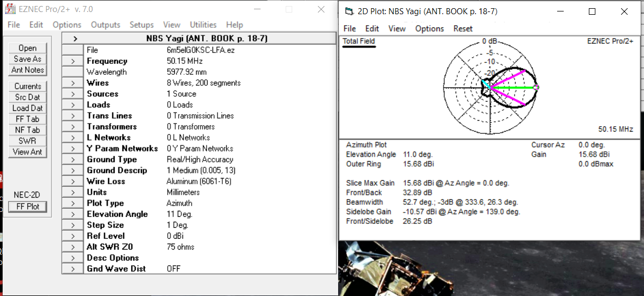Click arrow button next to Loads
The image size is (644, 296).
(73, 105)
